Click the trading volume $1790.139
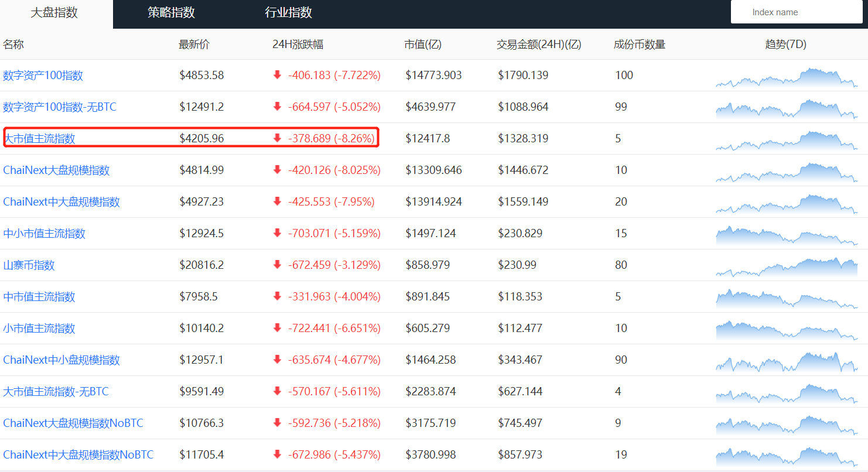 523,75
